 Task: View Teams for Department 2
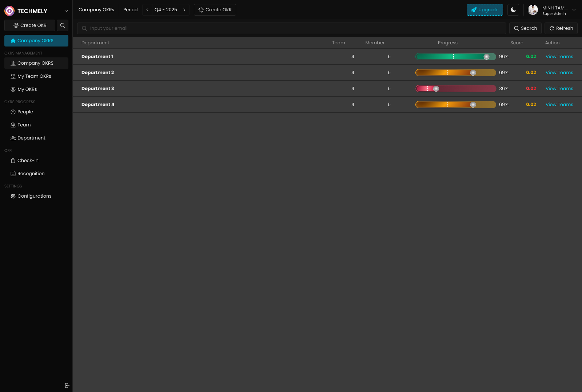click(x=559, y=73)
